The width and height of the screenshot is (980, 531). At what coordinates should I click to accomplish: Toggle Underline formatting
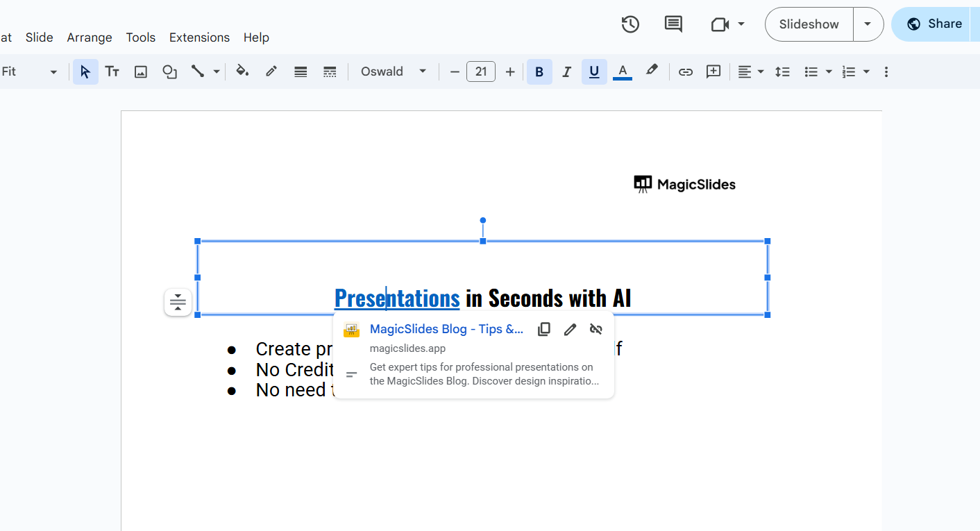coord(594,71)
